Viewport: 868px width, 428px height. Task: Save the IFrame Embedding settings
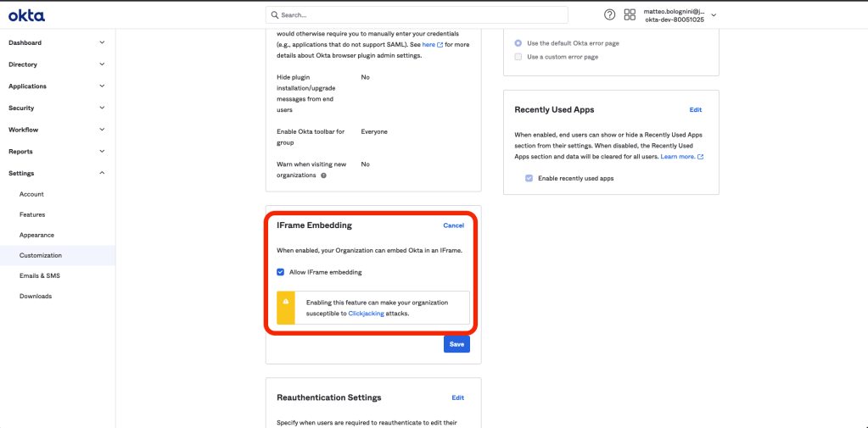456,344
